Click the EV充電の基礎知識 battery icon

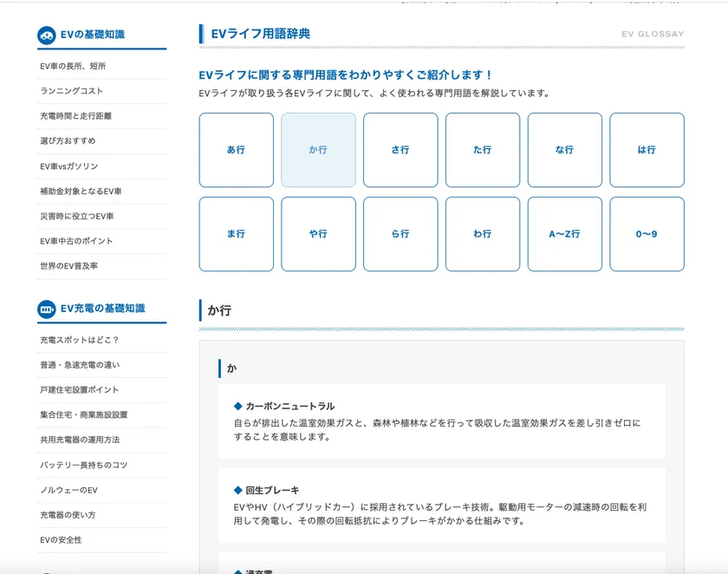[47, 310]
